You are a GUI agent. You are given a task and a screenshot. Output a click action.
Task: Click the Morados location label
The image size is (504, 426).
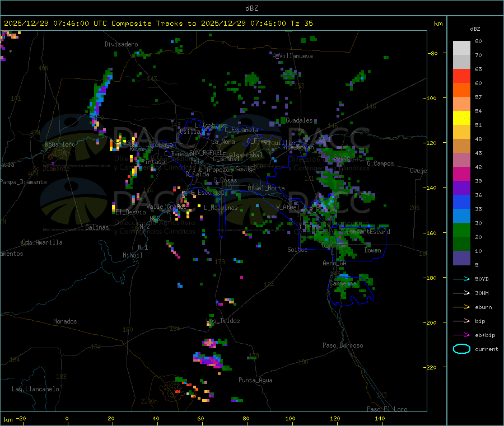[65, 321]
